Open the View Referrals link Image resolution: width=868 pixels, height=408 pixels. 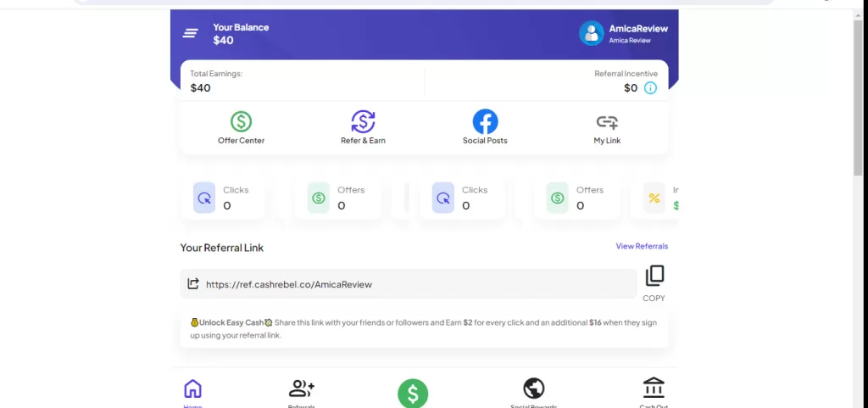(641, 246)
